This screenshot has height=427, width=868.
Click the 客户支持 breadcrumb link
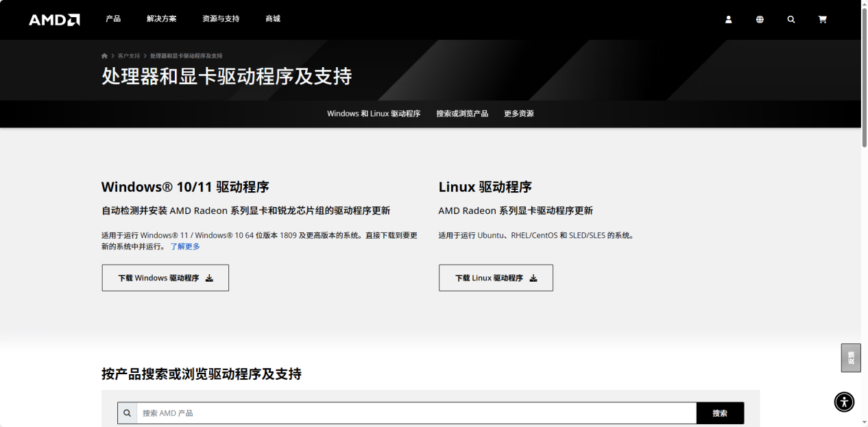[x=126, y=55]
